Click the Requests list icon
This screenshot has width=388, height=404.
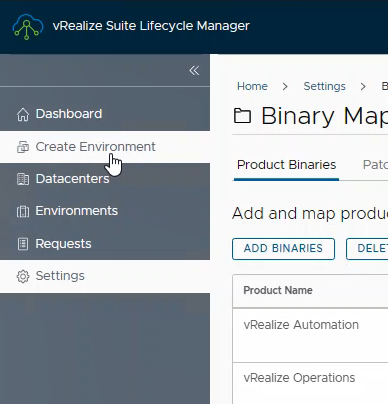point(23,244)
